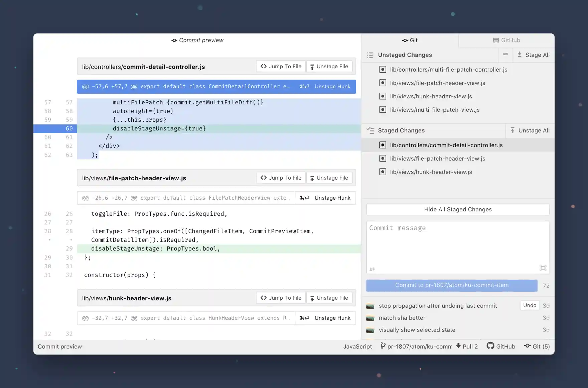Click modified icon beside unstaged multi-file-patch-view.js

pos(383,110)
